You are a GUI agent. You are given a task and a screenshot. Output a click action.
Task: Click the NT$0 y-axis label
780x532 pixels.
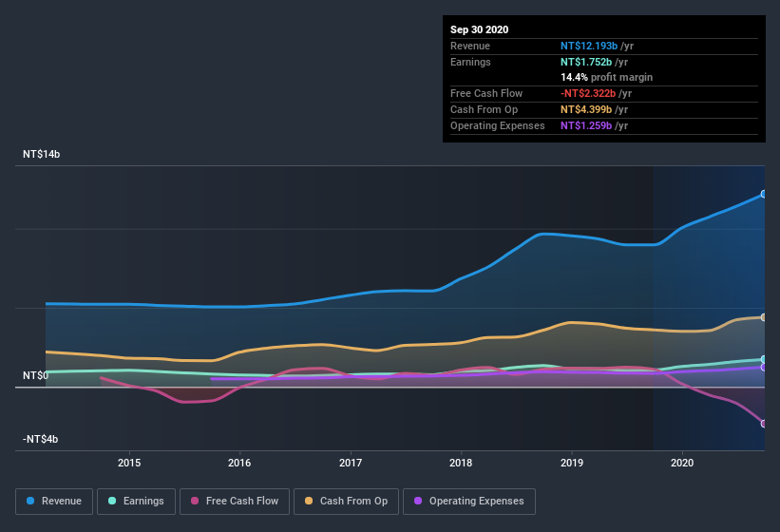pos(36,375)
